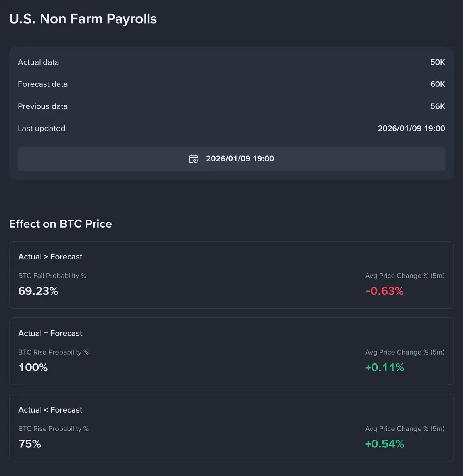Click the U.S. Non Farm Payrolls title
The width and height of the screenshot is (463, 476).
tap(83, 19)
